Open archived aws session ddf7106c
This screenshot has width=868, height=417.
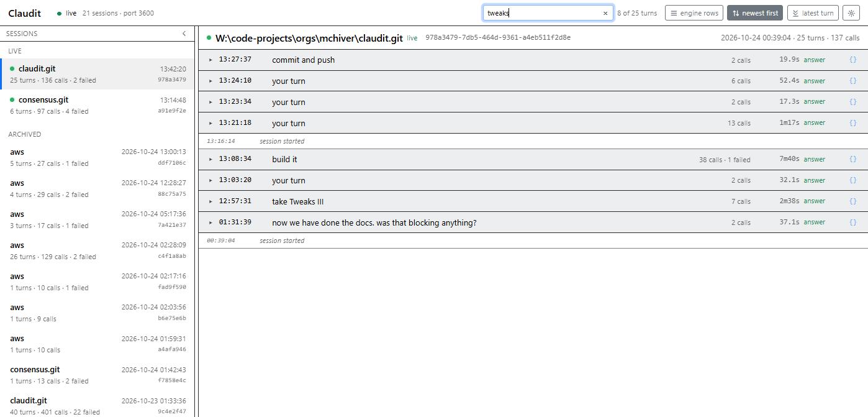[x=97, y=157]
